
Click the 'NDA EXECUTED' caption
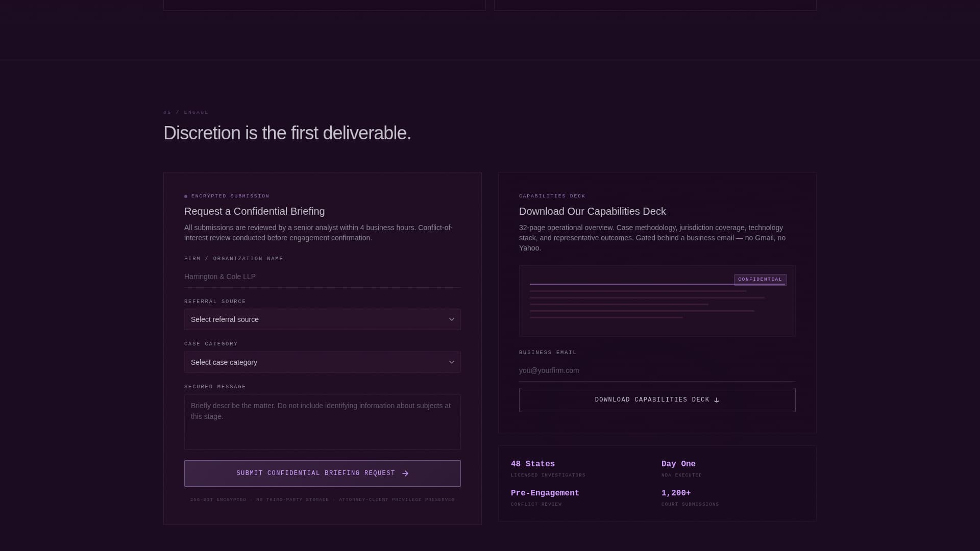pyautogui.click(x=681, y=475)
